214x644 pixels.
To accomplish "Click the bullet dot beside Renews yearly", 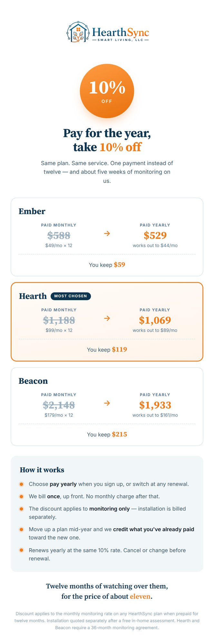I will click(x=22, y=550).
